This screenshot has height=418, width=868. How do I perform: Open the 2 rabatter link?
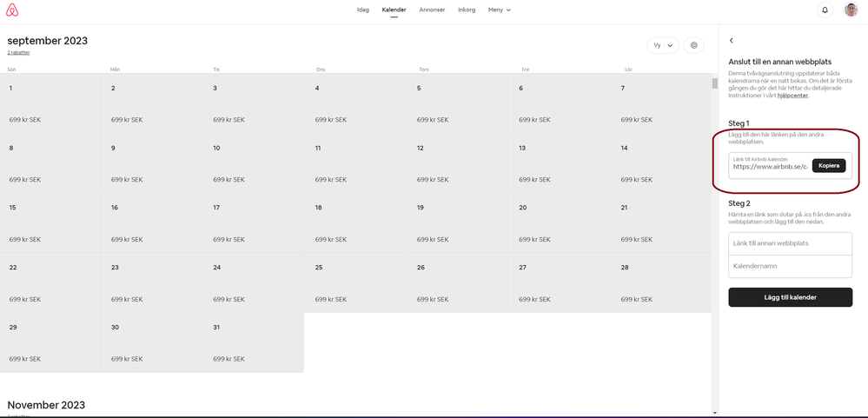(18, 52)
